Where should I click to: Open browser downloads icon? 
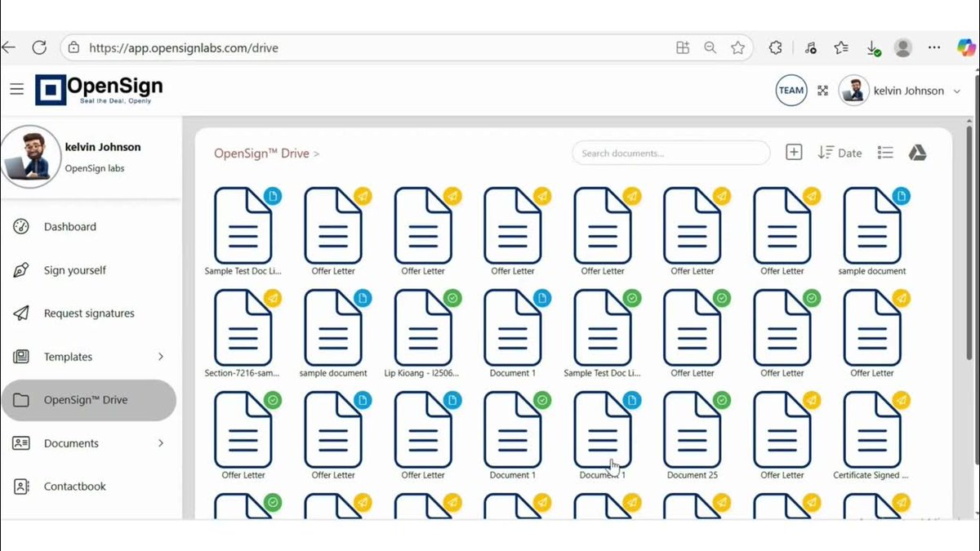point(873,48)
